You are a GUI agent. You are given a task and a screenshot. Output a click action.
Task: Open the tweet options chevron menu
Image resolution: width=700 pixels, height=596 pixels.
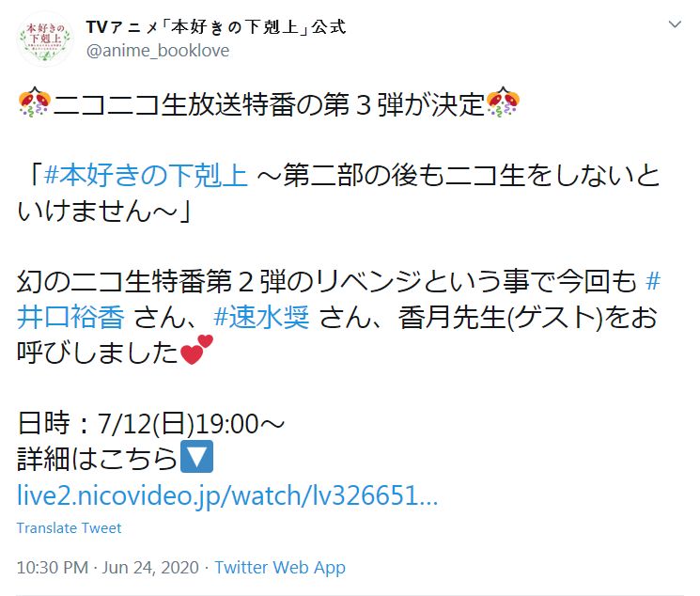click(675, 24)
